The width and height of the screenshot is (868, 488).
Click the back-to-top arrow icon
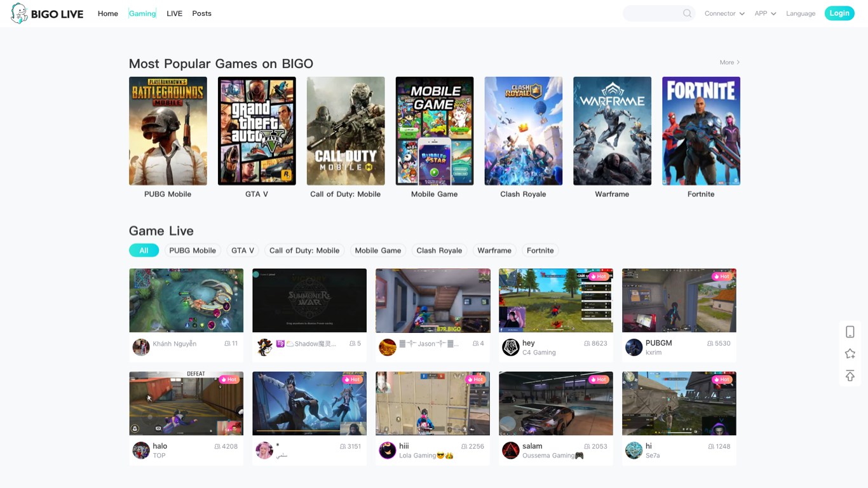click(x=850, y=376)
